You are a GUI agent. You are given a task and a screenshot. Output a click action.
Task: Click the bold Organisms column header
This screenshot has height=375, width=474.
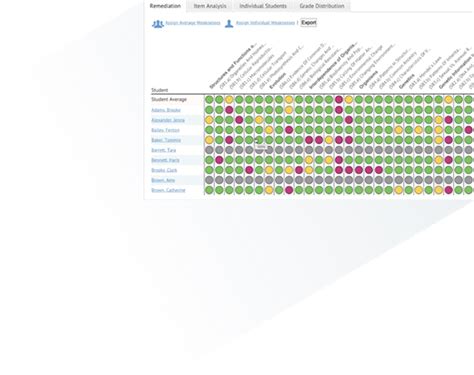[368, 79]
